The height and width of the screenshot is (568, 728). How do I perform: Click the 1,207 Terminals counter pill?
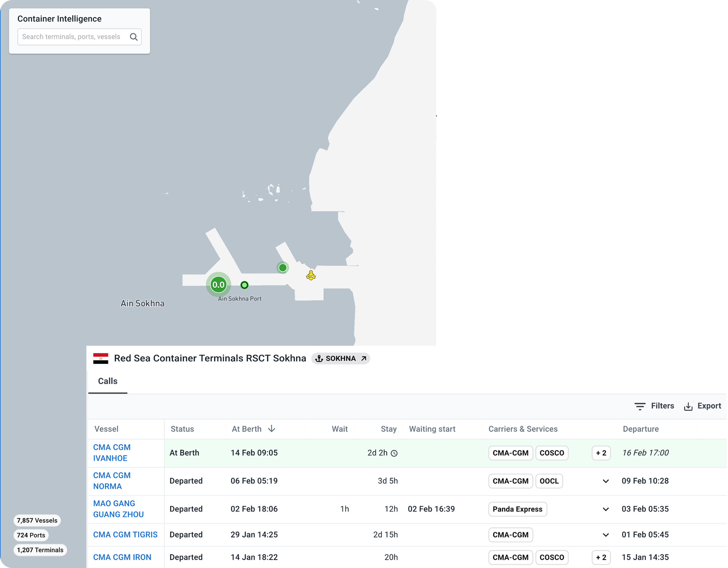pyautogui.click(x=40, y=550)
